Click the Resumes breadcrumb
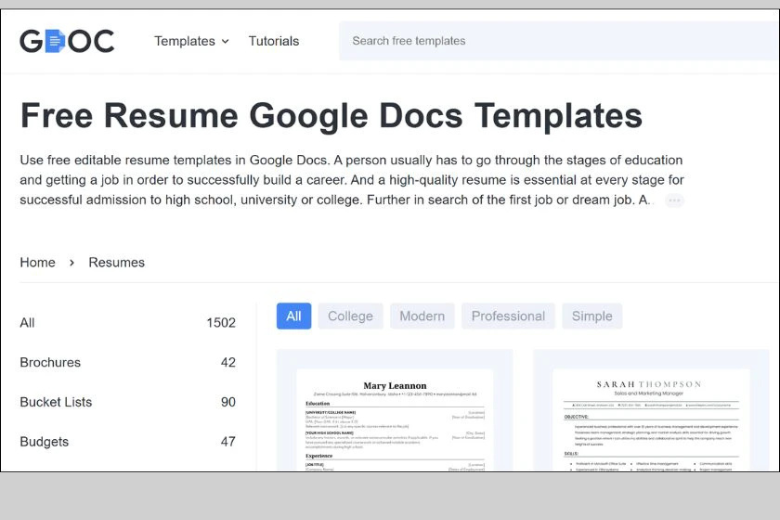The width and height of the screenshot is (780, 520). [x=117, y=262]
